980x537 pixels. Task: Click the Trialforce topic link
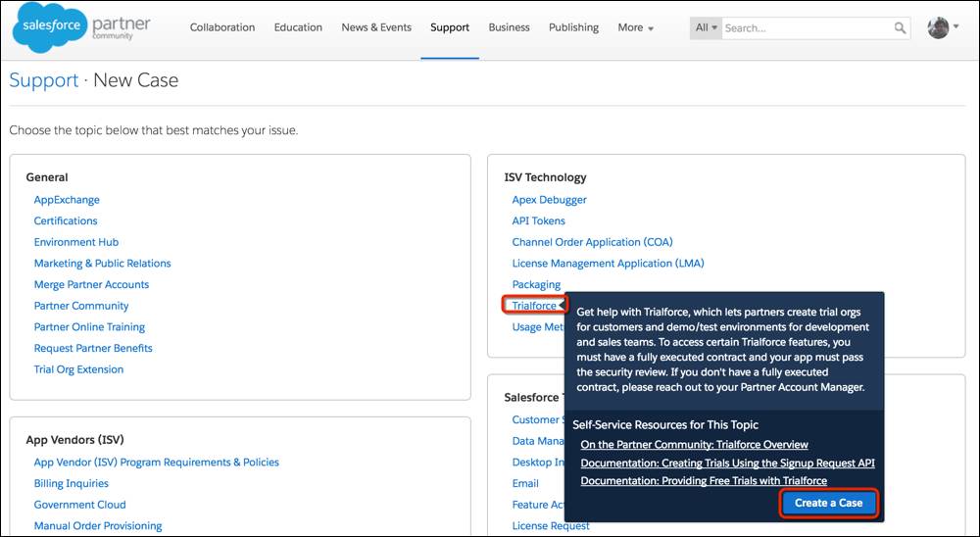click(534, 306)
